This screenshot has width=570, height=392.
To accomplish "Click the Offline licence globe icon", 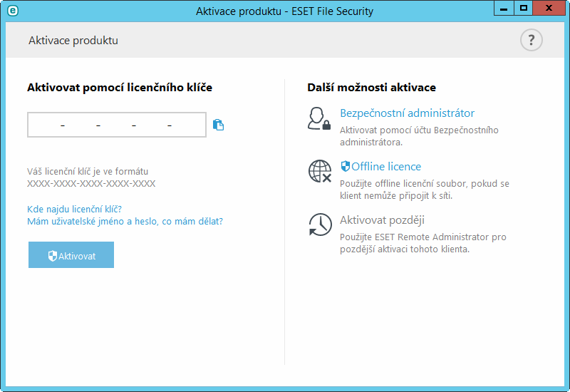I will pyautogui.click(x=320, y=171).
